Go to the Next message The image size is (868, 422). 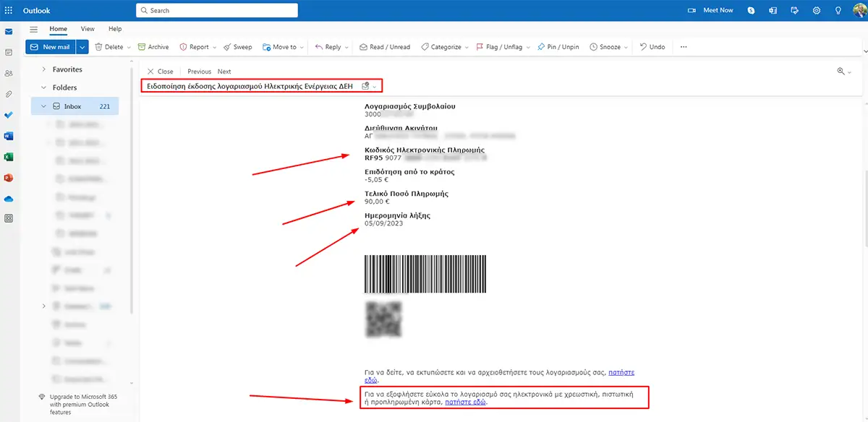(x=224, y=72)
